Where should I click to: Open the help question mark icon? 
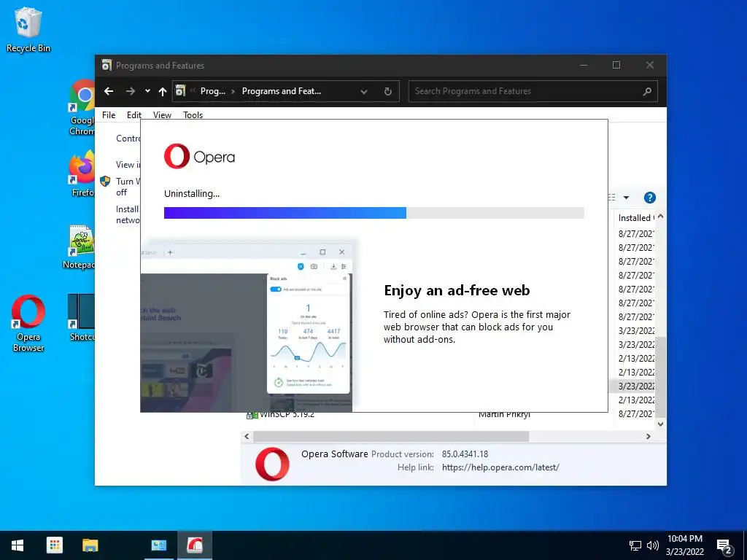pos(649,197)
